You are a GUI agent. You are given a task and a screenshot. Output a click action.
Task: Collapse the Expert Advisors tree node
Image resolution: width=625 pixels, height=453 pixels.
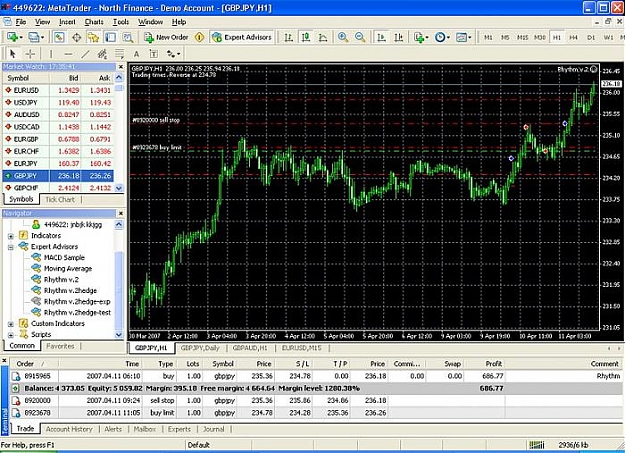point(11,247)
